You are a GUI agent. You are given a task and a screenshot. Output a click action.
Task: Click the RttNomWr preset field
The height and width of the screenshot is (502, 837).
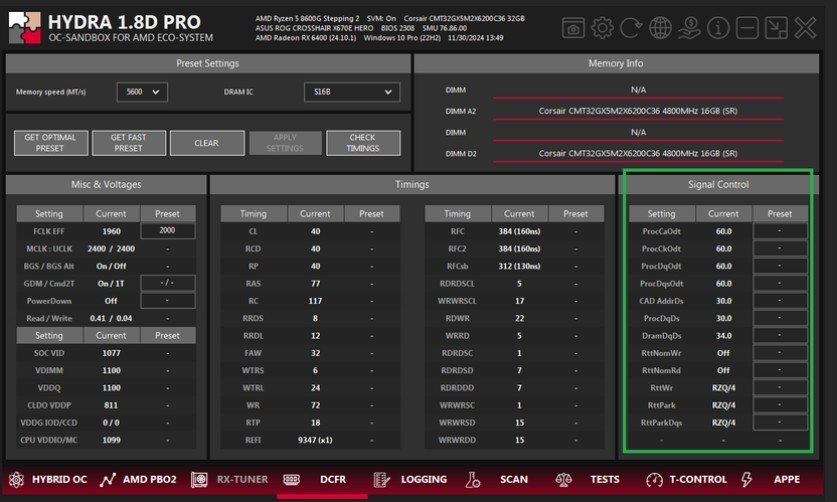[780, 353]
